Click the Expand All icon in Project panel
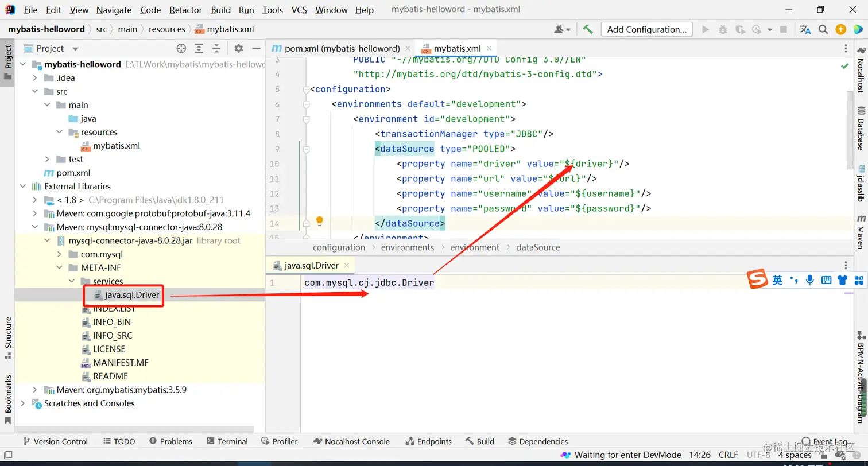Viewport: 868px width, 466px height. [199, 48]
